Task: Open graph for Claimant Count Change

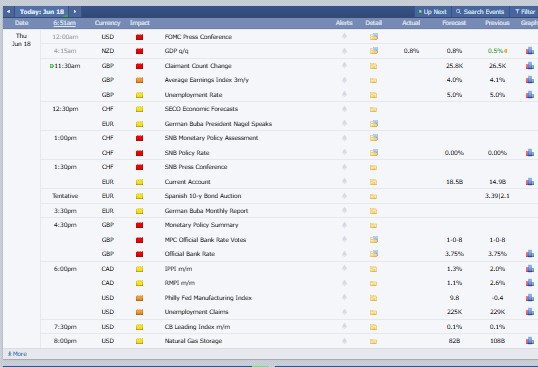Action: (x=530, y=65)
